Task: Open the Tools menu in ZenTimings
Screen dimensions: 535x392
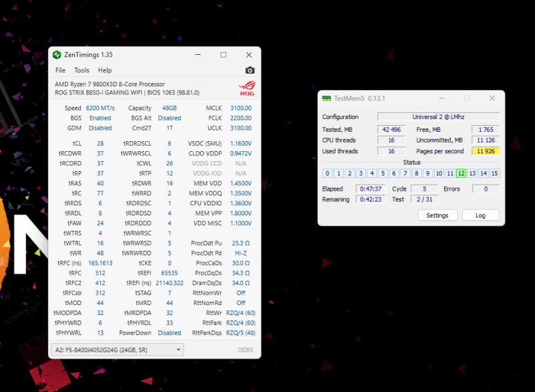Action: (82, 70)
